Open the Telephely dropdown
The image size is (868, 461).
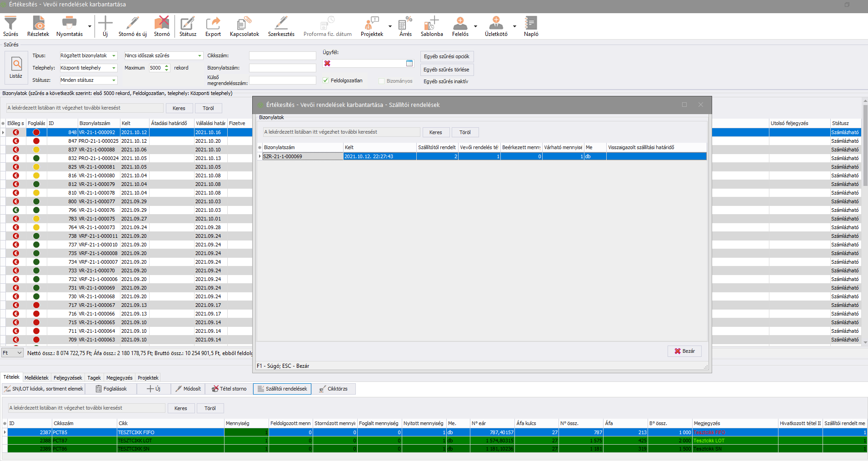114,68
